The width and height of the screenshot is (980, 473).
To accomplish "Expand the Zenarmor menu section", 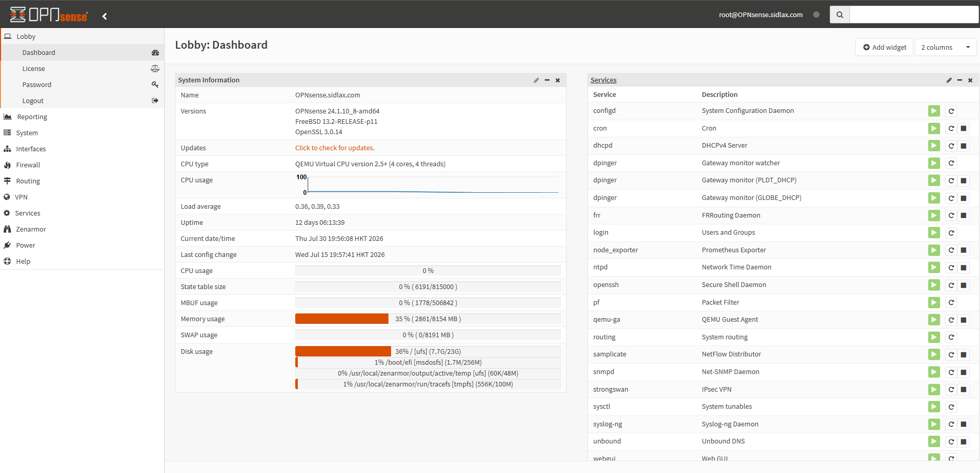I will click(82, 229).
